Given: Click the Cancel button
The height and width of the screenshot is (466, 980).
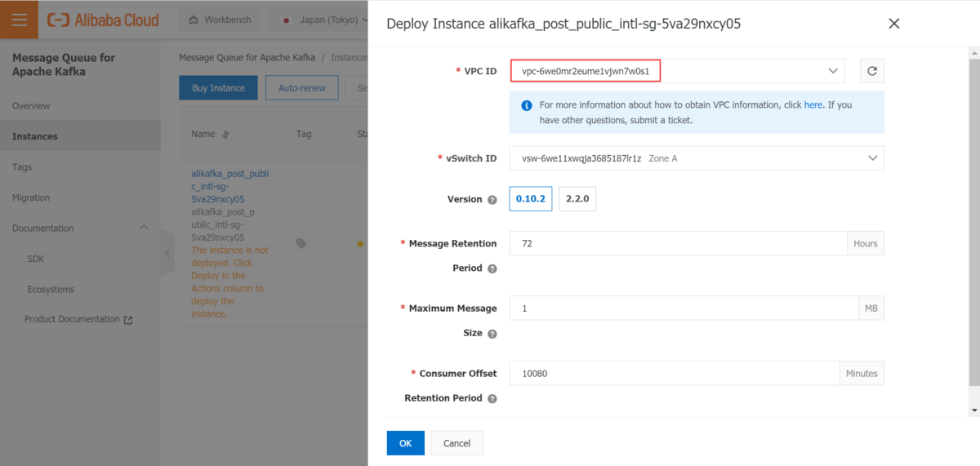Looking at the screenshot, I should pos(457,443).
